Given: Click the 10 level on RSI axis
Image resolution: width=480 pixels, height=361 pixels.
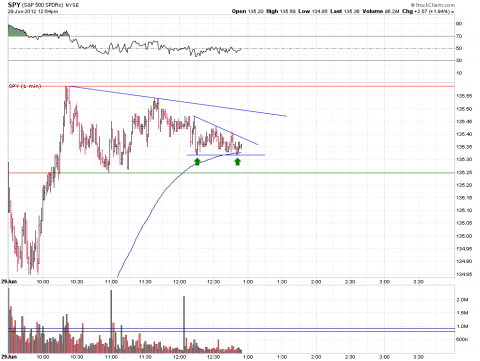Looking at the screenshot, I should pyautogui.click(x=459, y=73).
